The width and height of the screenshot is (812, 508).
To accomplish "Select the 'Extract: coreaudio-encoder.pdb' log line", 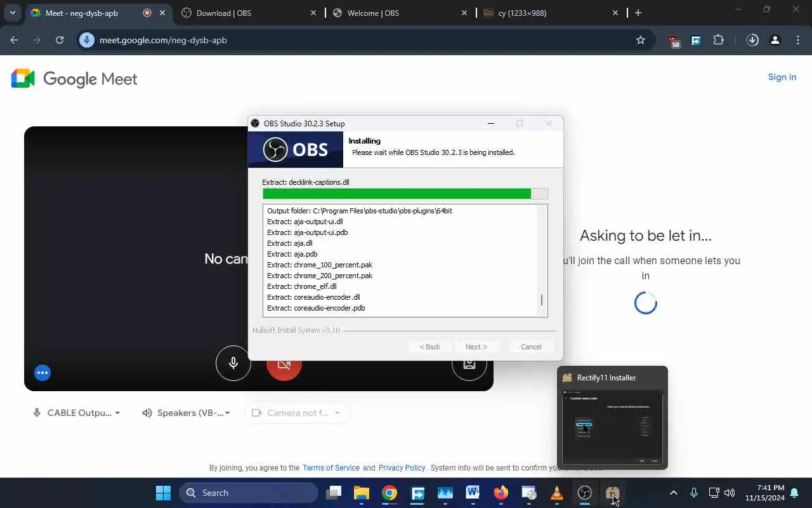I will pyautogui.click(x=316, y=308).
